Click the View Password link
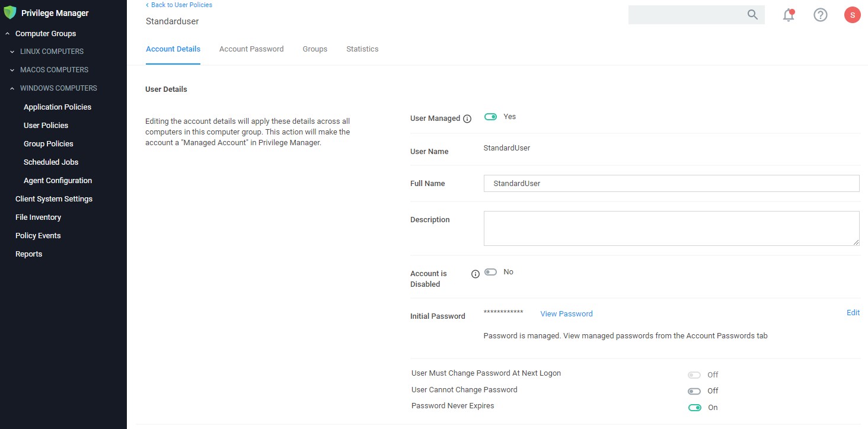 pyautogui.click(x=566, y=314)
